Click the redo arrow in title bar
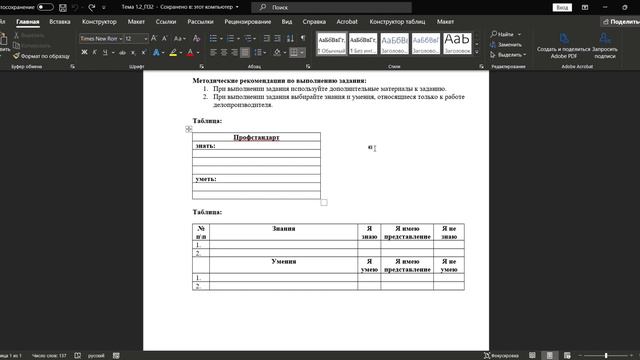640x360 pixels. (92, 7)
